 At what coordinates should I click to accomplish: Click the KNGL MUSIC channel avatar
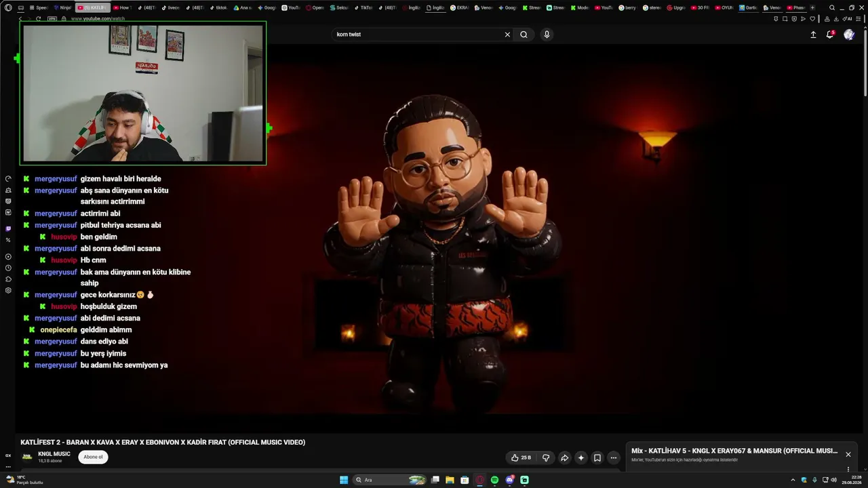(x=27, y=457)
